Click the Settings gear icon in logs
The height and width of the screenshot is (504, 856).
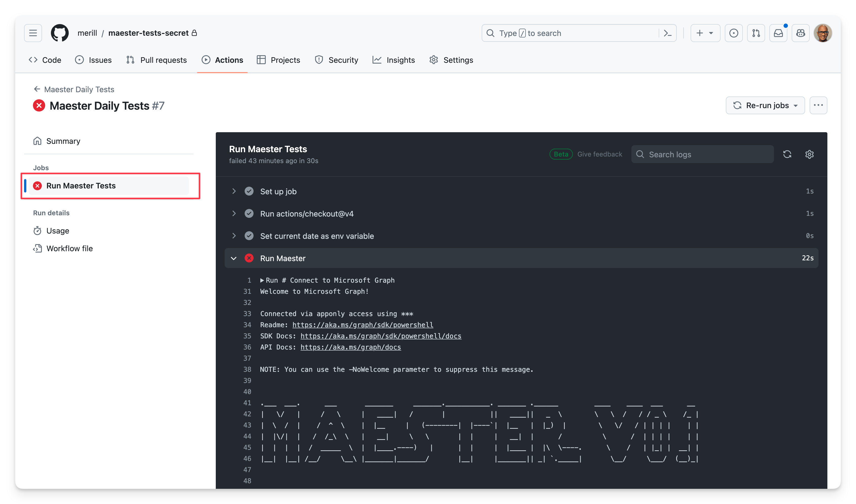810,154
